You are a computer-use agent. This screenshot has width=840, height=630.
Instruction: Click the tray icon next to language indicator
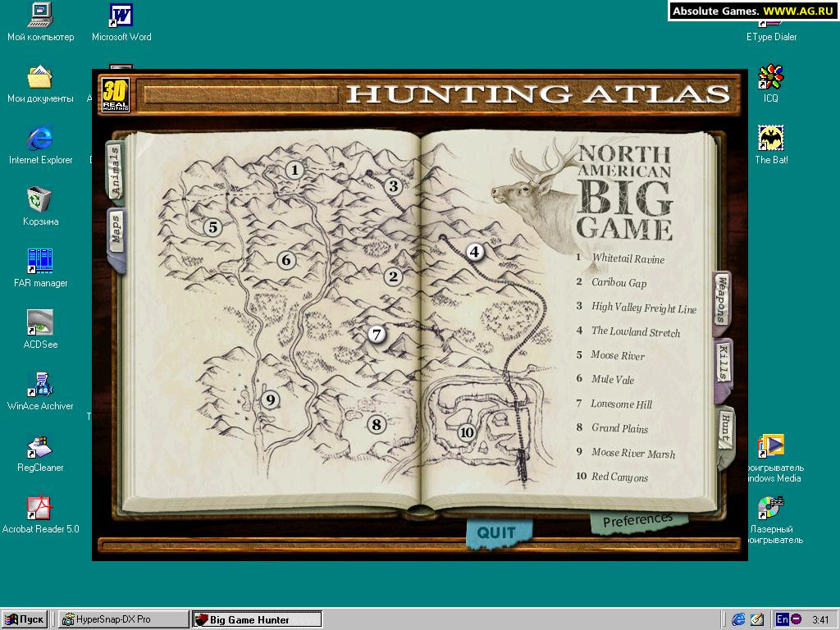point(796,619)
